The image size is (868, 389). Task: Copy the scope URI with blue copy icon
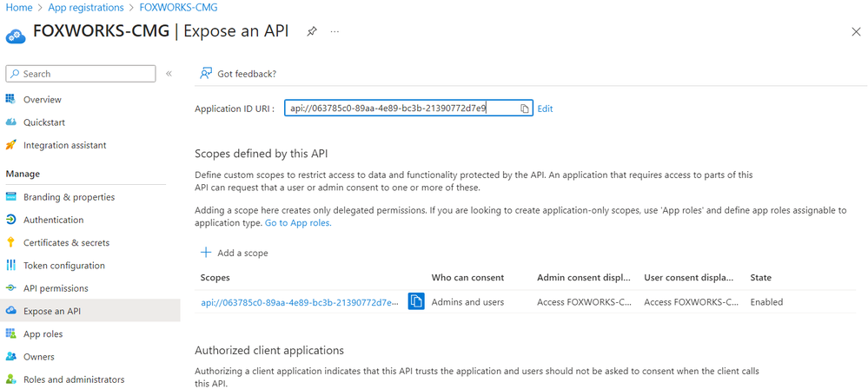416,301
